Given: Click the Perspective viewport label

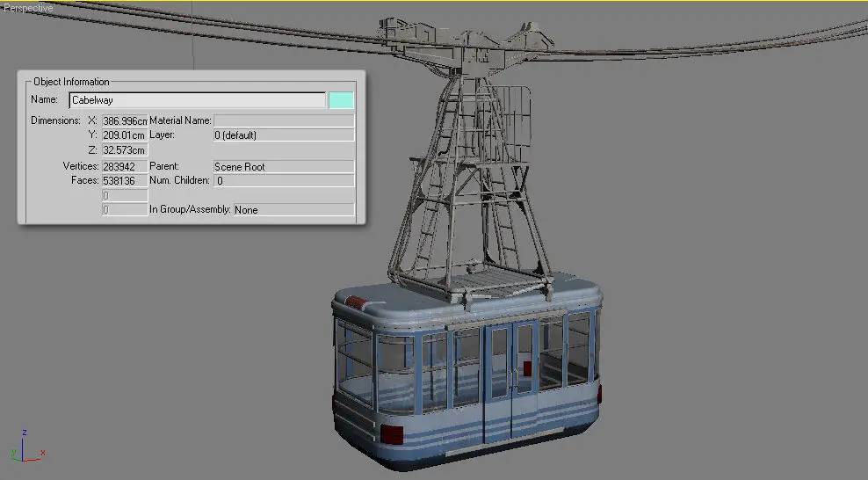Looking at the screenshot, I should point(28,8).
